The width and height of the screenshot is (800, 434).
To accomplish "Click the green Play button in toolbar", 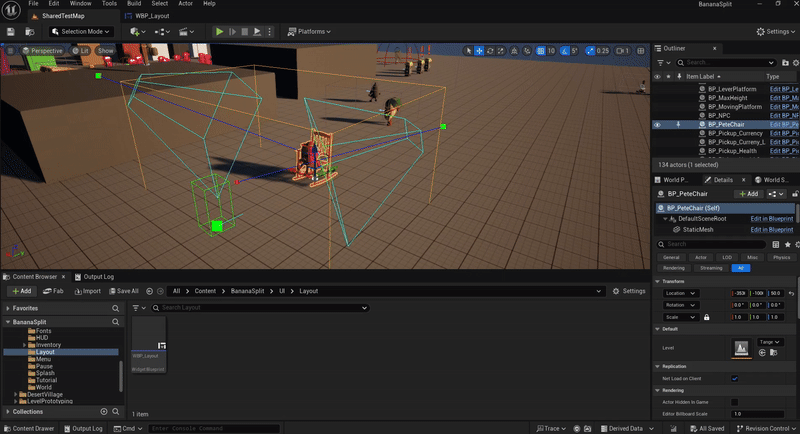I will pyautogui.click(x=220, y=32).
